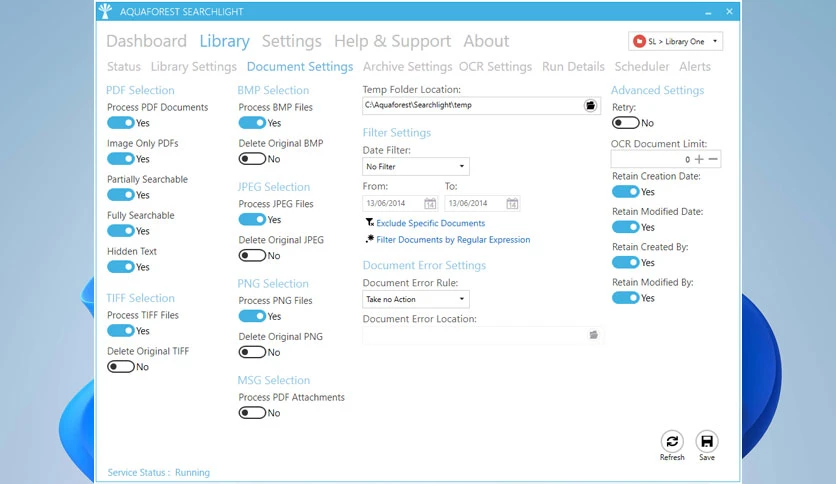Enable Delete Original PNG switch
This screenshot has height=484, width=836.
[x=252, y=352]
